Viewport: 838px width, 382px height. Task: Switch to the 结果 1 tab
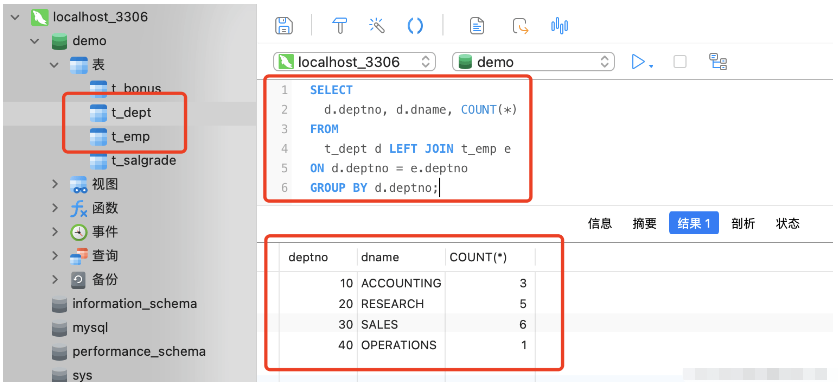coord(694,223)
